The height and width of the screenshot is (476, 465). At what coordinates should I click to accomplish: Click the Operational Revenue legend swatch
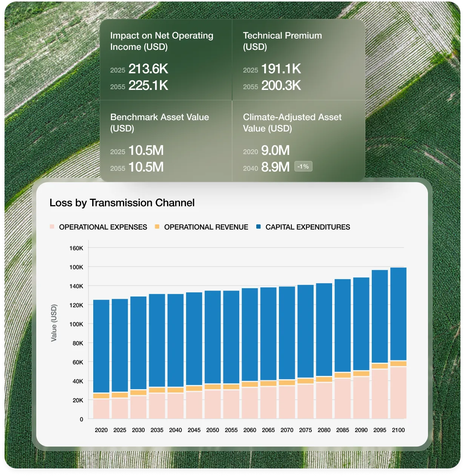(157, 227)
